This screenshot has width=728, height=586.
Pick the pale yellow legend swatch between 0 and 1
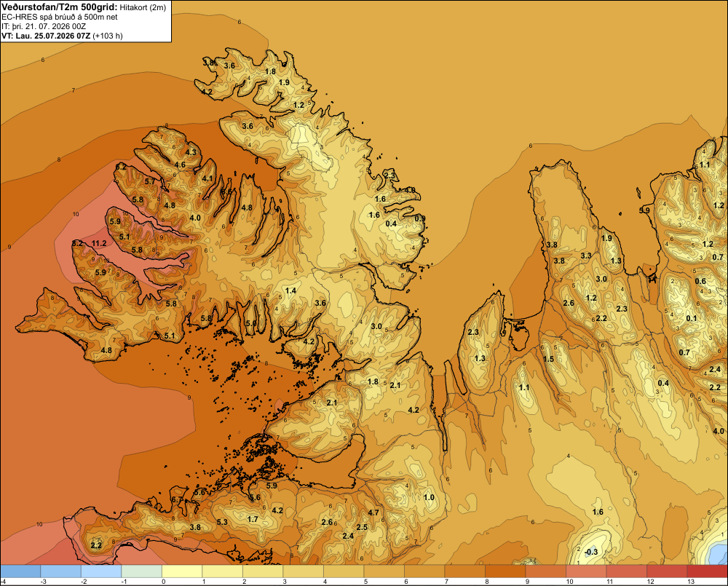(x=182, y=571)
